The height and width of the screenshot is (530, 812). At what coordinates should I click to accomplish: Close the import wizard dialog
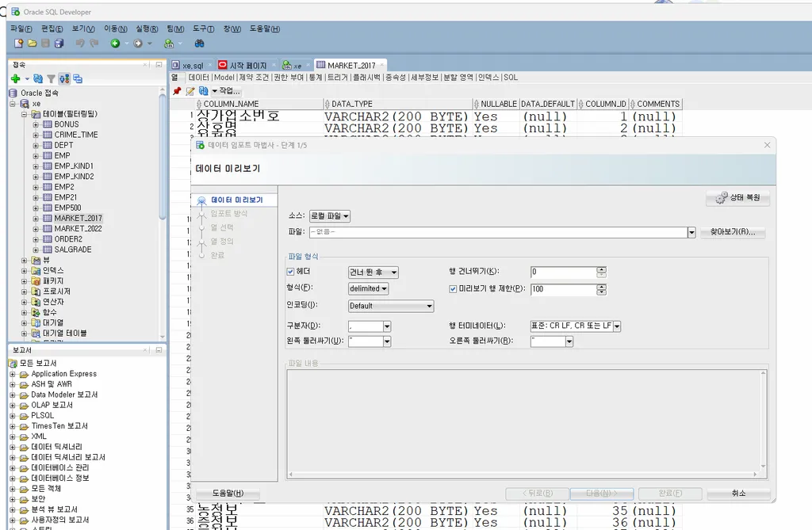click(767, 145)
